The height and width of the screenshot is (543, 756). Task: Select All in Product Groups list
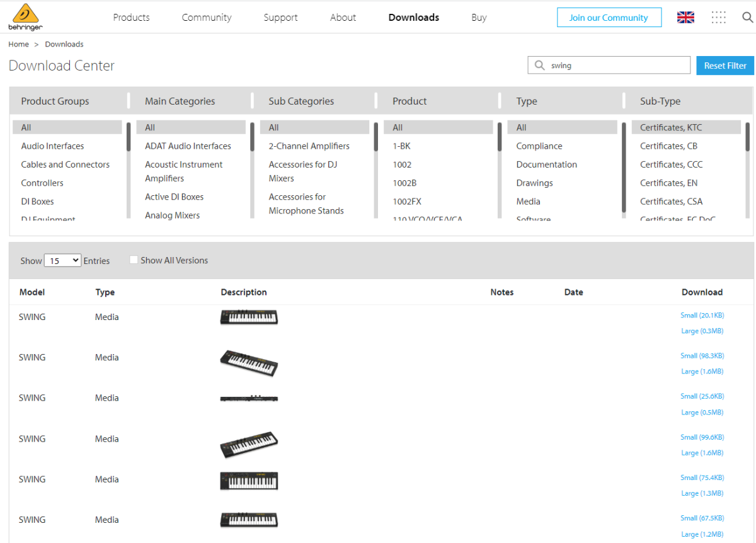[x=67, y=127]
